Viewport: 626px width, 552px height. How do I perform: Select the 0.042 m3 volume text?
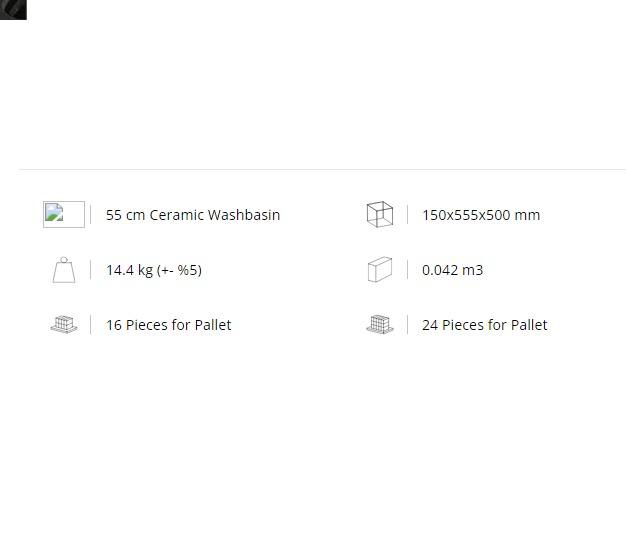click(452, 270)
